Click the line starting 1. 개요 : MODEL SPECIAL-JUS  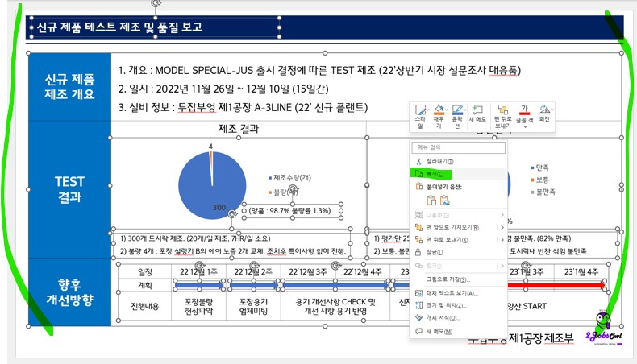coord(319,70)
